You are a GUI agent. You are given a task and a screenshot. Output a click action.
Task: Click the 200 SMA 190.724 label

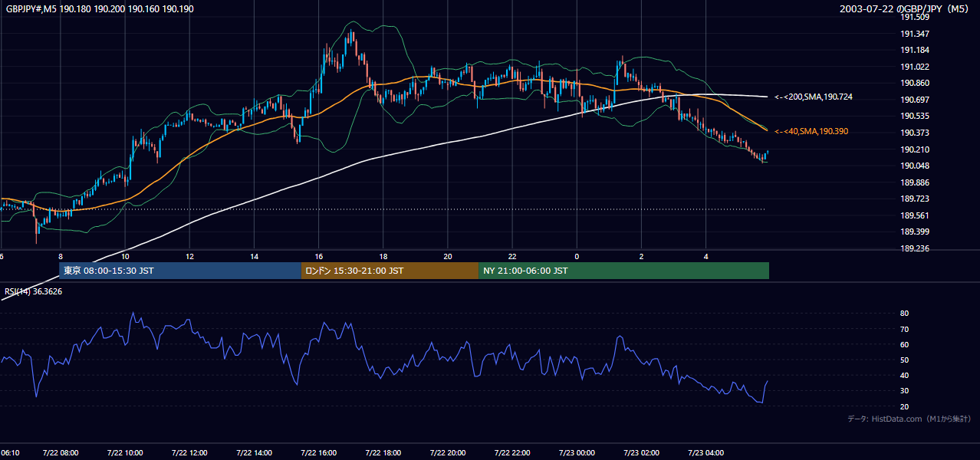pos(814,97)
